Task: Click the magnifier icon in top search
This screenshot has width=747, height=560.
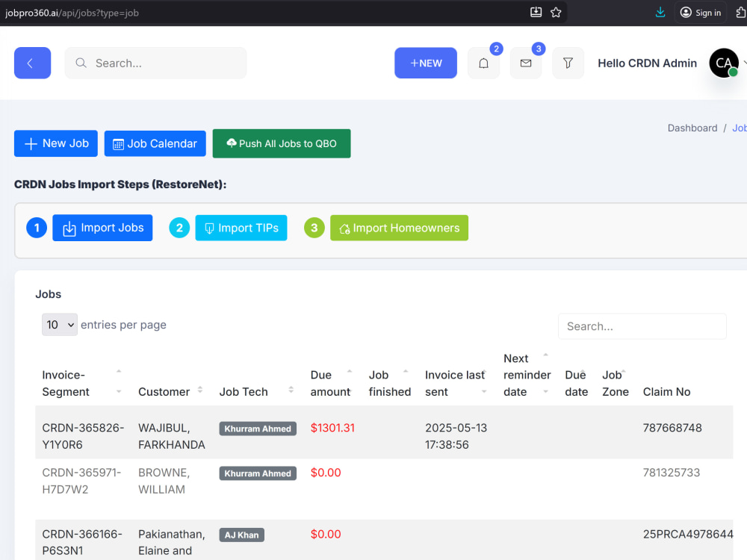Action: point(81,63)
